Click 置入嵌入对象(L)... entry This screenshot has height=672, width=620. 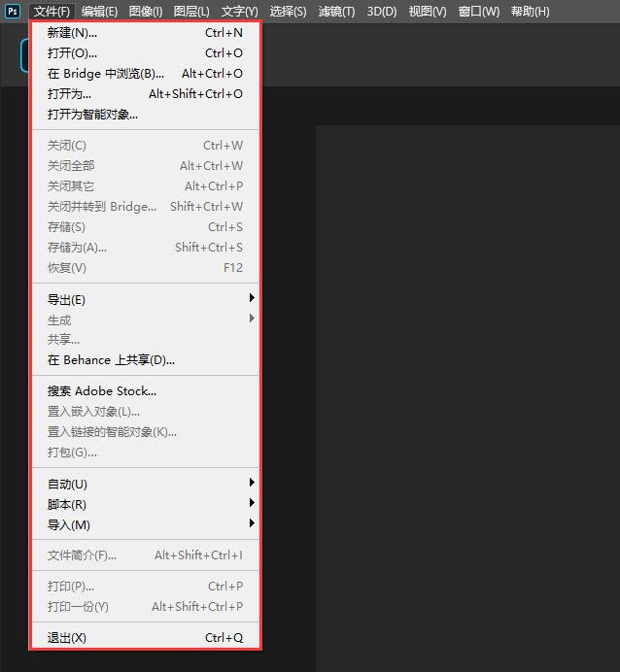[146, 412]
